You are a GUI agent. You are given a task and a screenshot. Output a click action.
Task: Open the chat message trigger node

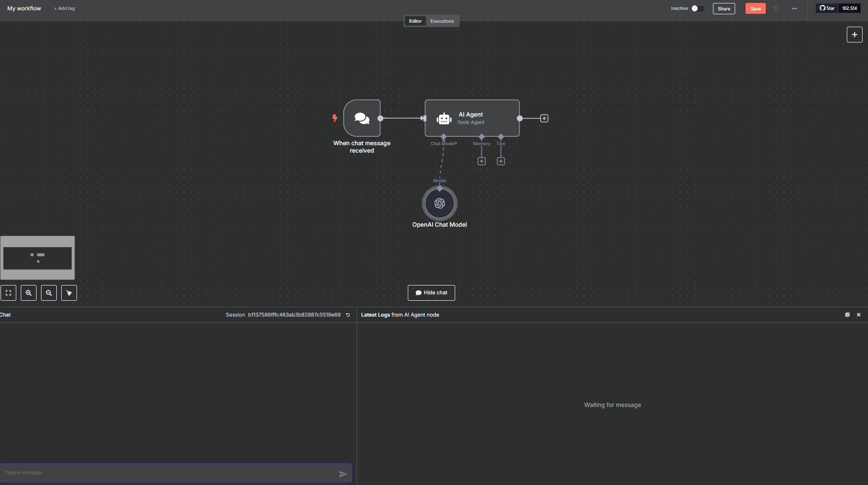click(362, 119)
